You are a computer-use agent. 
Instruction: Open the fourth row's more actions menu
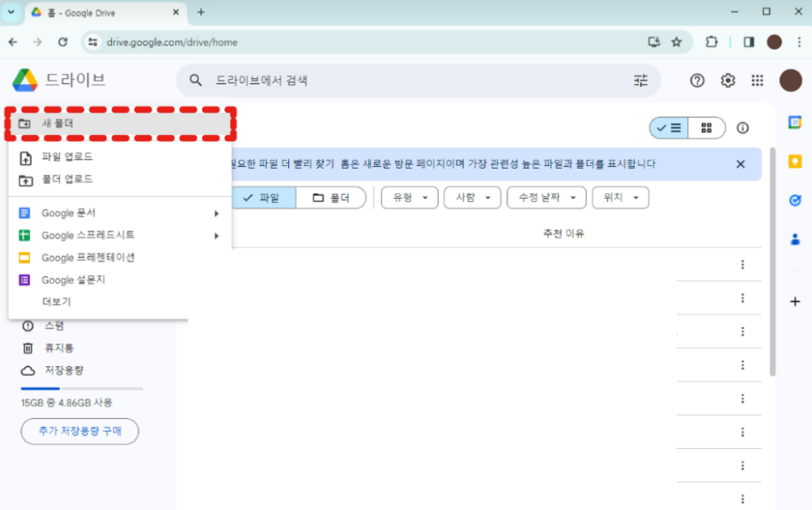click(742, 366)
